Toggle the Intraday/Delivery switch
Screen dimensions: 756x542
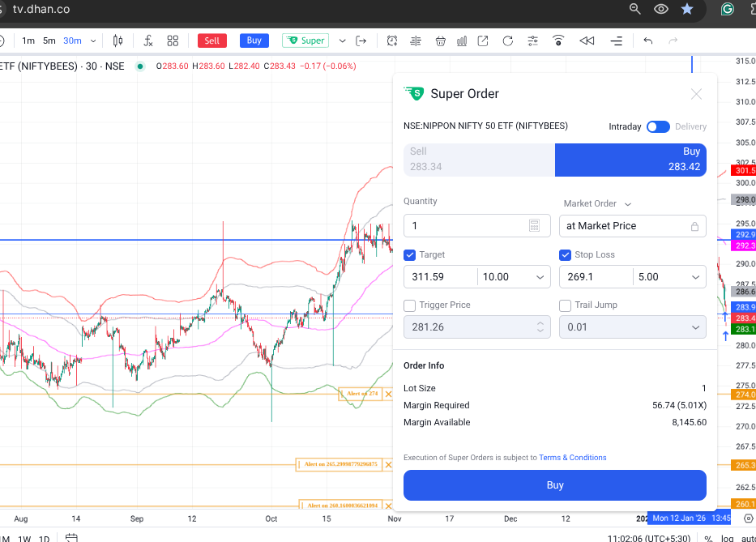pos(658,126)
